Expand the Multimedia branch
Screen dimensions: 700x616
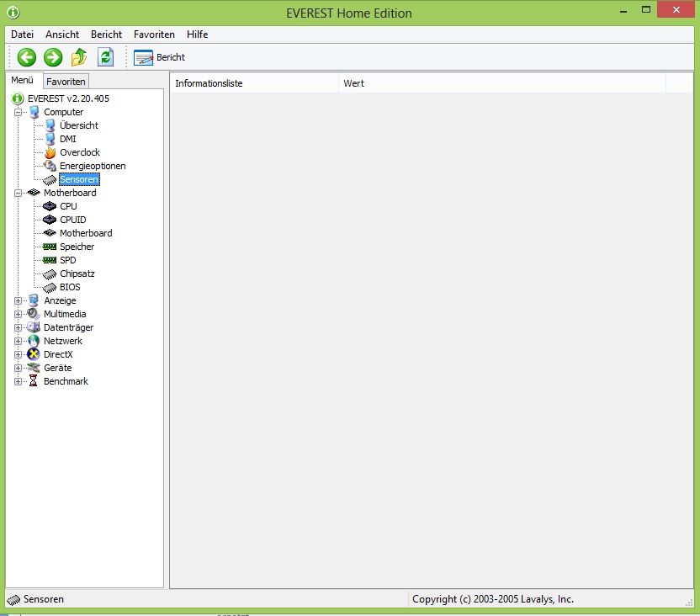pos(18,314)
